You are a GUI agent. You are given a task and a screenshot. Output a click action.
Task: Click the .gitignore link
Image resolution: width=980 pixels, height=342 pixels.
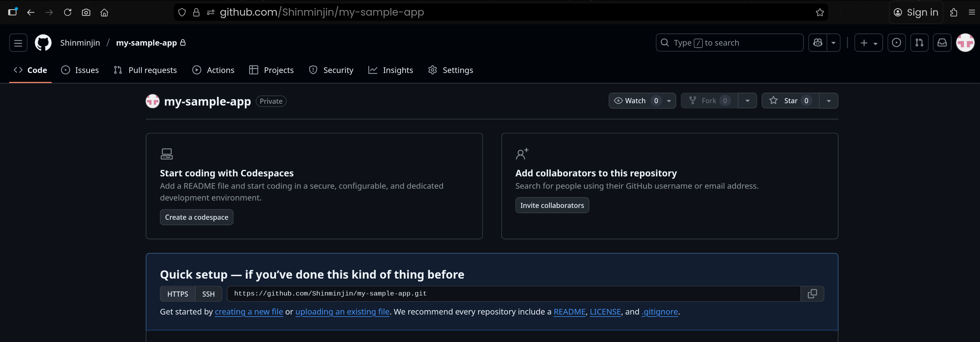[x=660, y=312]
